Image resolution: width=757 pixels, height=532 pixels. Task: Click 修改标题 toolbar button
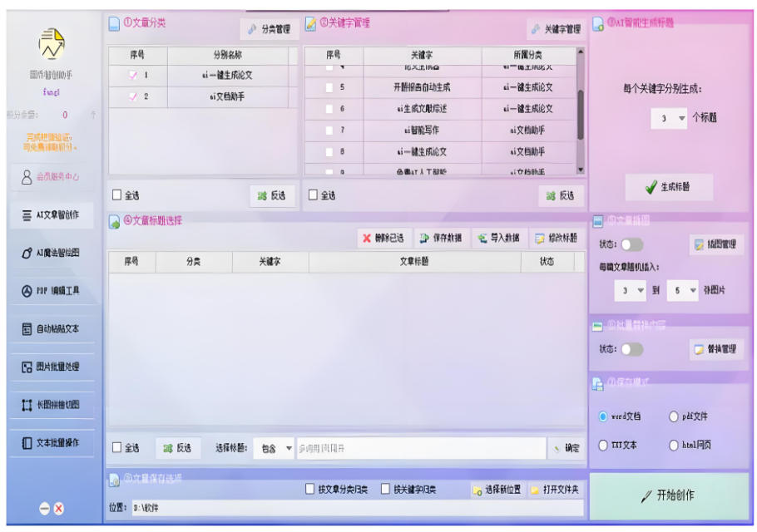click(x=557, y=239)
